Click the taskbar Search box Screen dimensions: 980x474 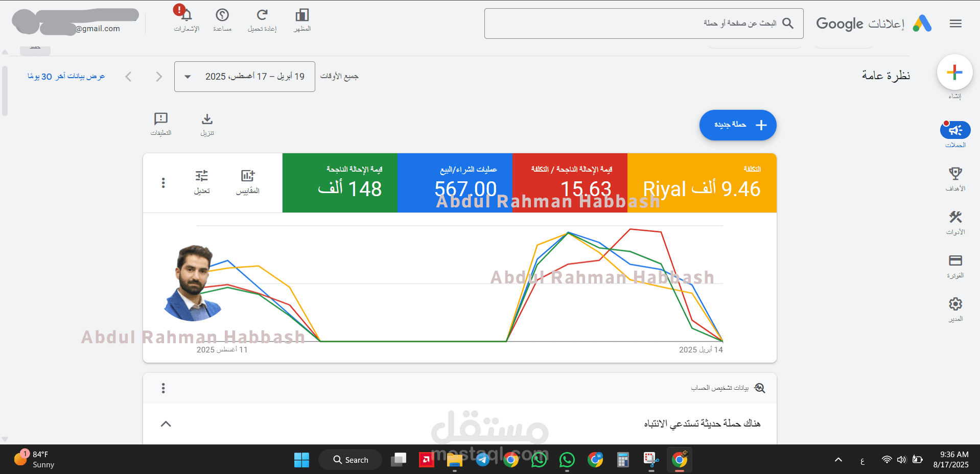[351, 460]
